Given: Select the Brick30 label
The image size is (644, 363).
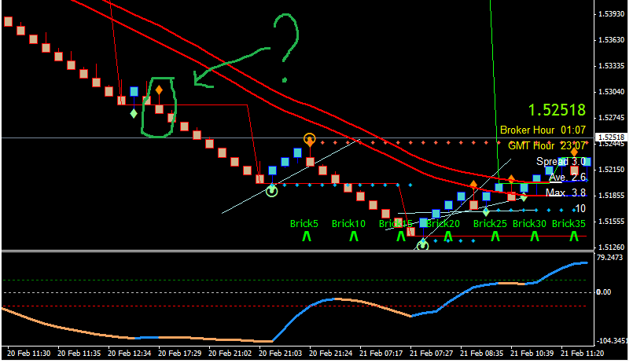Looking at the screenshot, I should tap(529, 224).
